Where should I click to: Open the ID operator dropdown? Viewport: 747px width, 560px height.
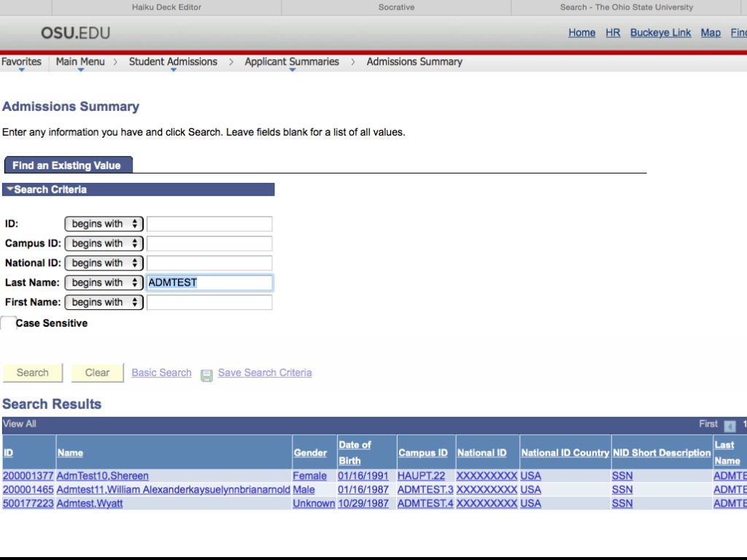[104, 224]
